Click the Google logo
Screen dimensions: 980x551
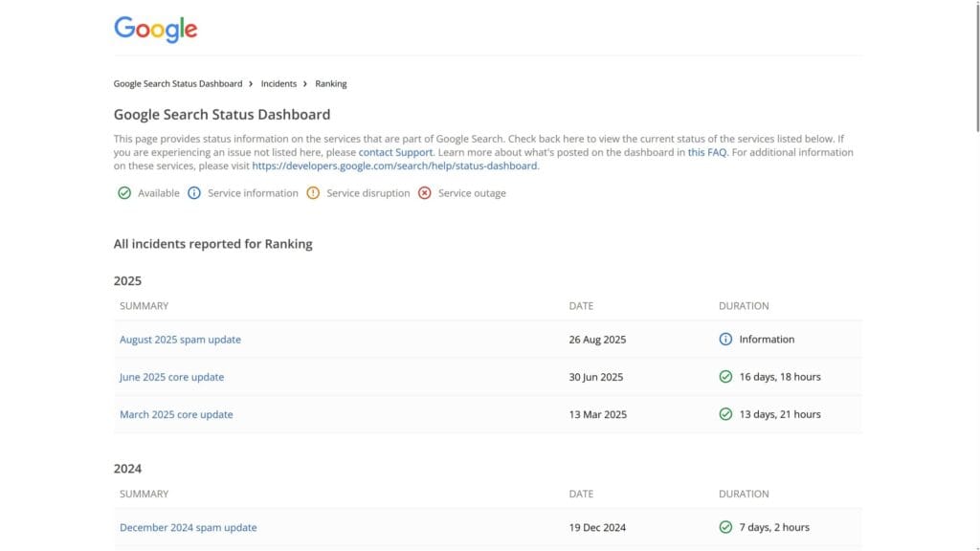pos(155,29)
